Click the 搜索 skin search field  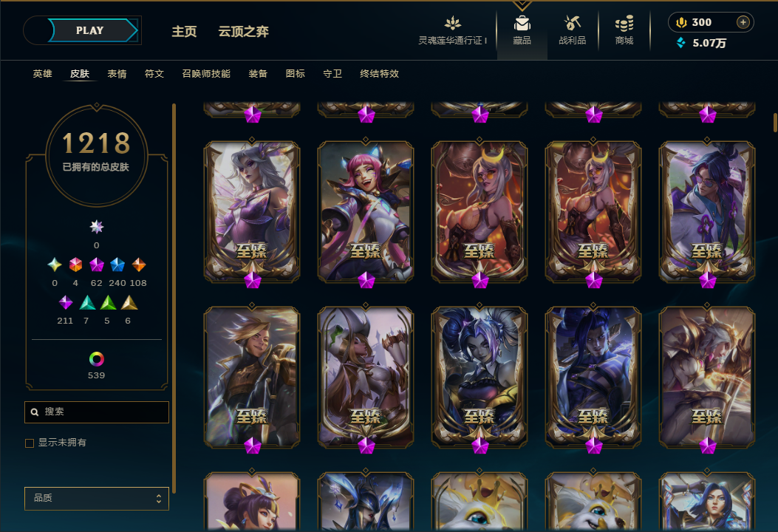97,412
